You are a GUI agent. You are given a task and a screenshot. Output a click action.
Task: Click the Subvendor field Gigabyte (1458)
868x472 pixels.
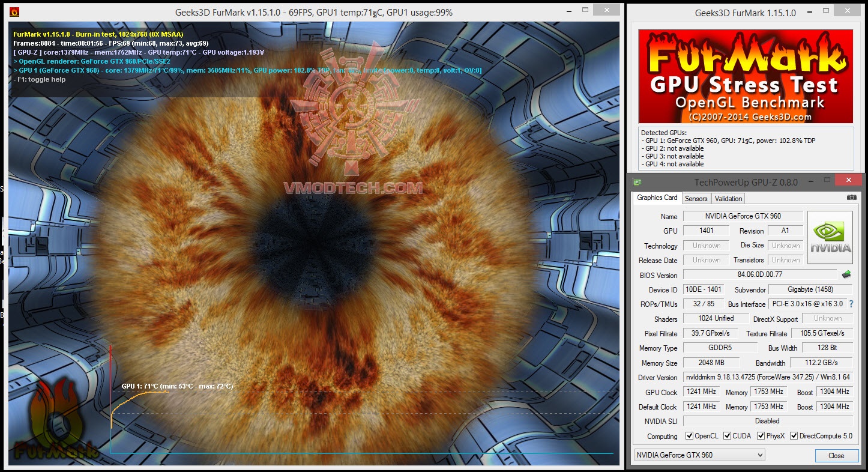tap(810, 289)
